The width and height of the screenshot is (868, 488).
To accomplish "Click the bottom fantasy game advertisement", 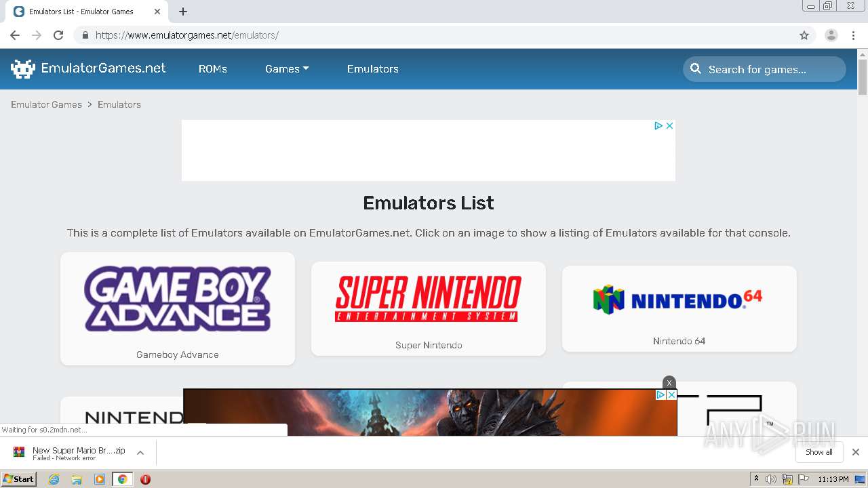I will (430, 412).
